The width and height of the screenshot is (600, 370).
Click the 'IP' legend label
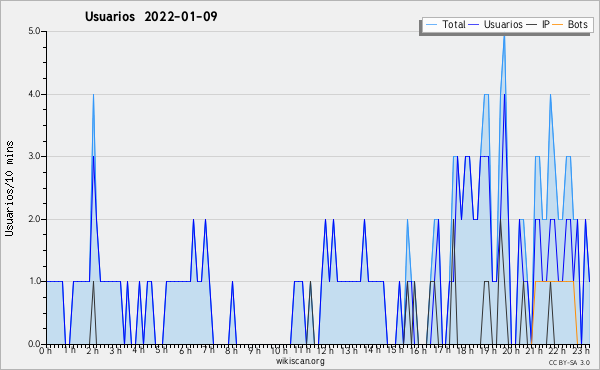[546, 24]
